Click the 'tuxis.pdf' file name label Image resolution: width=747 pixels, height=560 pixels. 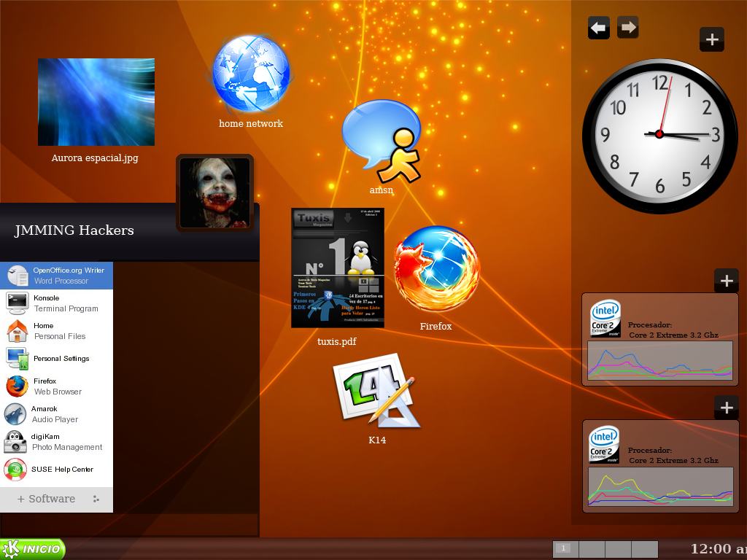click(337, 341)
